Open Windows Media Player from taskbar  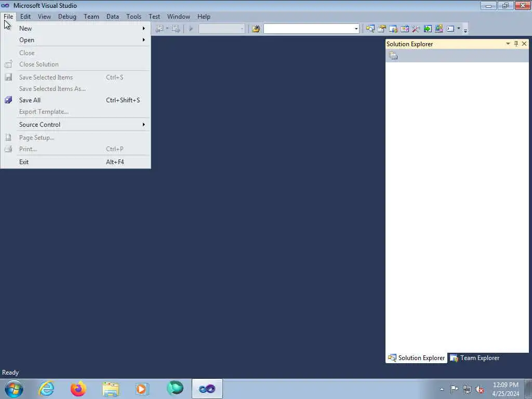(x=142, y=389)
